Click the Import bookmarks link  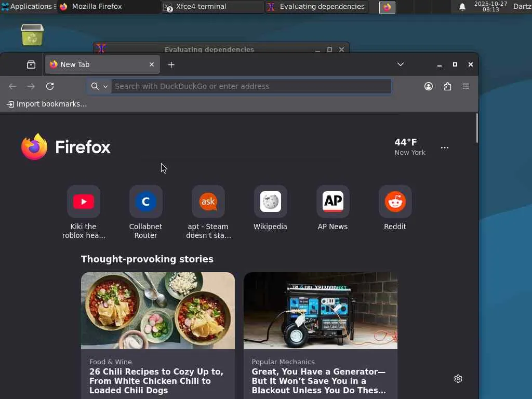47,104
